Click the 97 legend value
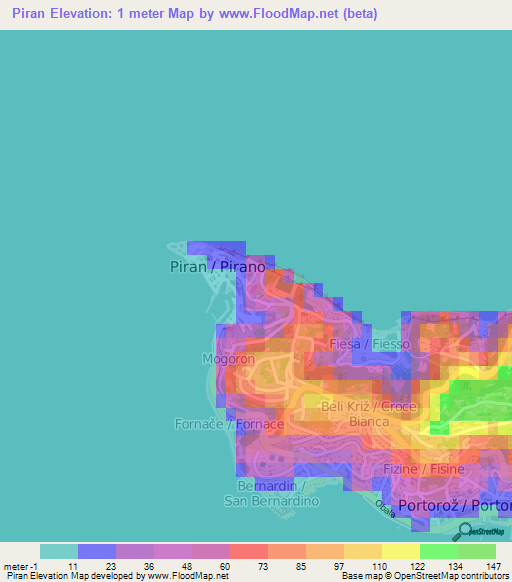 click(339, 567)
